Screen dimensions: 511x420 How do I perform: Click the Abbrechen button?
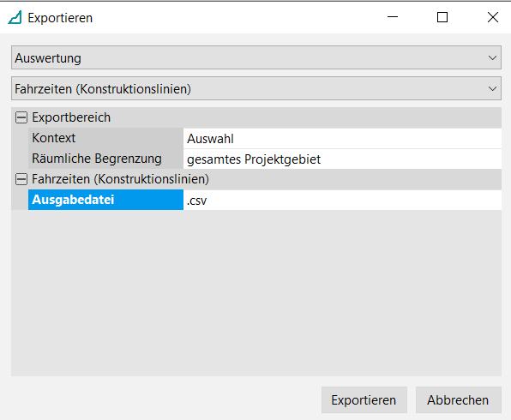pos(458,399)
